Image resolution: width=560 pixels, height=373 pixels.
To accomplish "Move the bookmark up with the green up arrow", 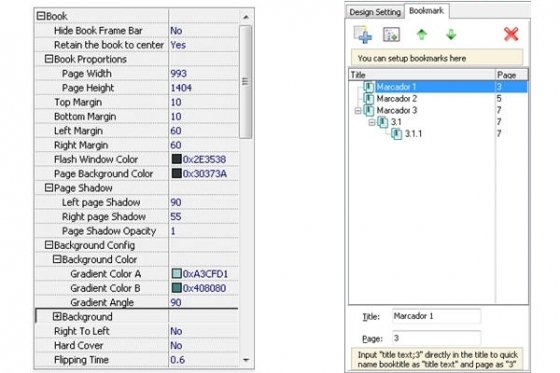I will [x=422, y=35].
